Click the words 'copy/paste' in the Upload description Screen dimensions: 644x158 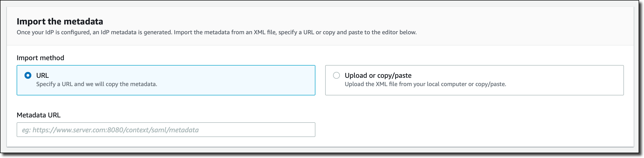click(490, 84)
